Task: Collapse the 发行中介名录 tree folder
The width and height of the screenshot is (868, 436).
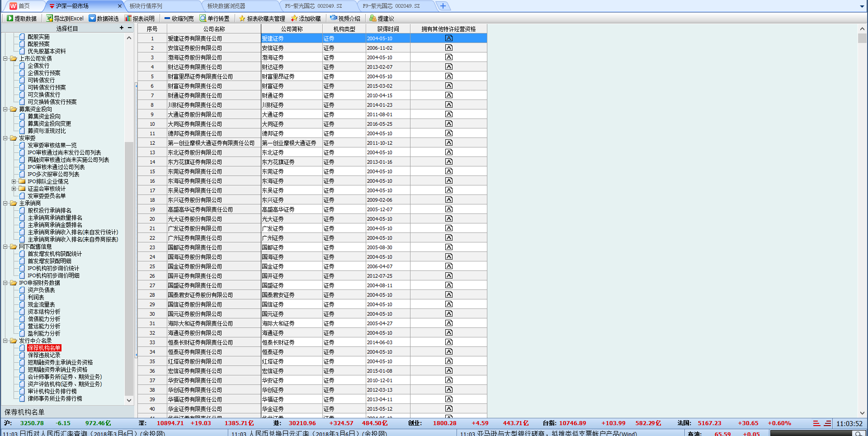Action: pos(5,341)
